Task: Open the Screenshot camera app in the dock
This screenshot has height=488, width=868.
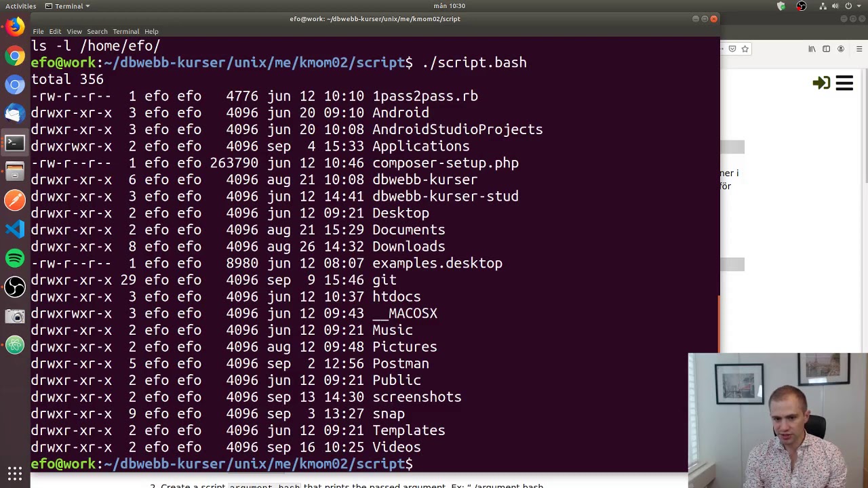Action: click(15, 317)
